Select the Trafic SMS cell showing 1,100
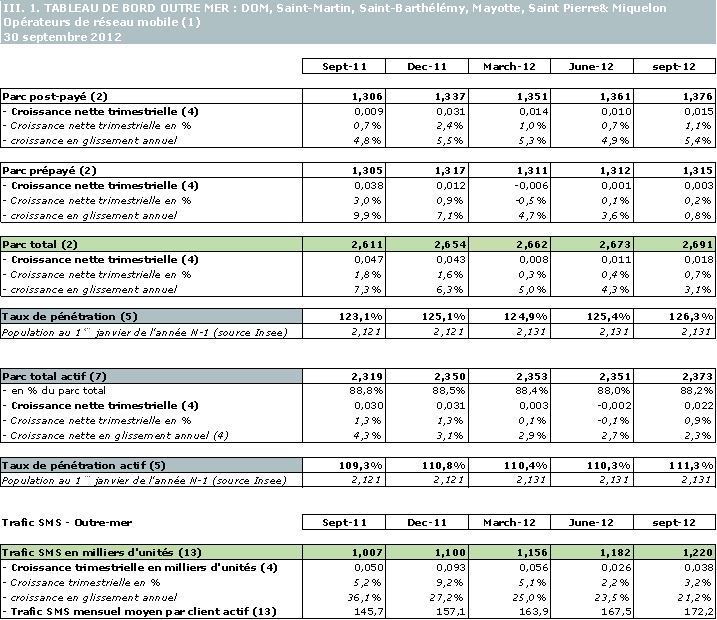The image size is (717, 620). (x=426, y=552)
